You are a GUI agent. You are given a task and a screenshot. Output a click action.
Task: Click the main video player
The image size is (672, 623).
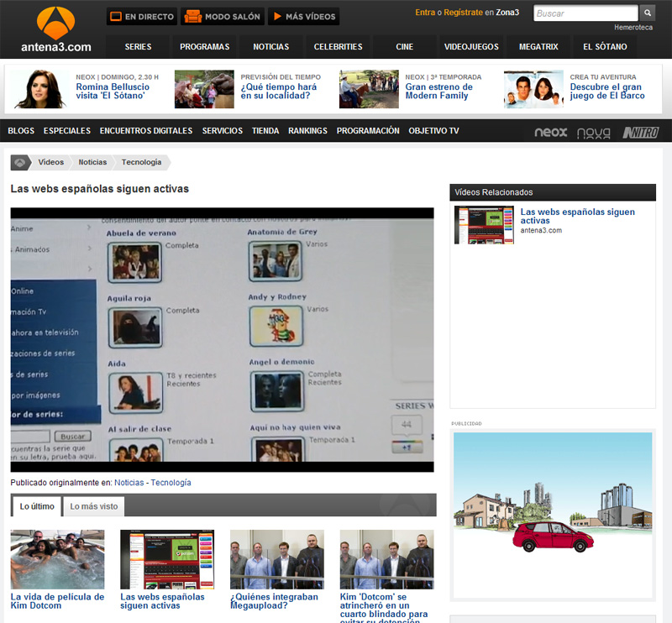(222, 340)
